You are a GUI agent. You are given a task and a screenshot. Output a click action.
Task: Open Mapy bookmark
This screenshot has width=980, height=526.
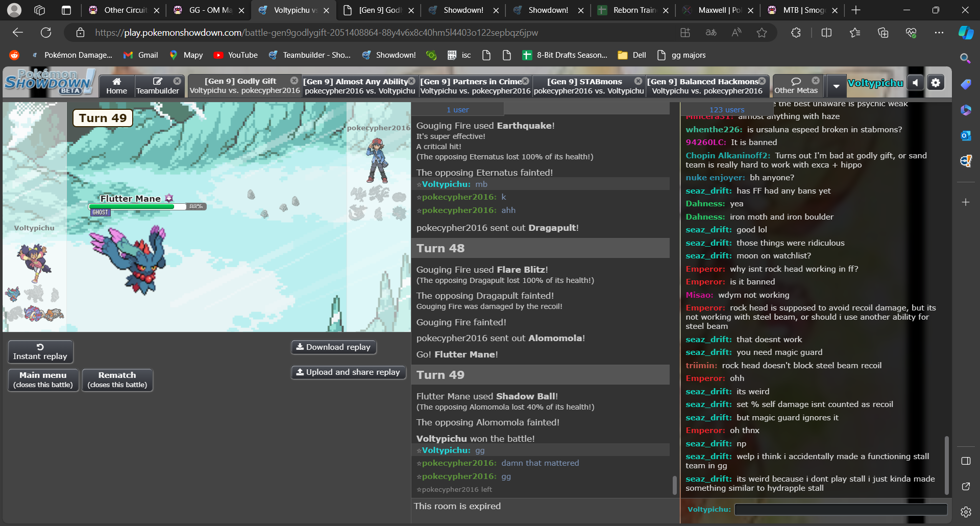tap(186, 55)
